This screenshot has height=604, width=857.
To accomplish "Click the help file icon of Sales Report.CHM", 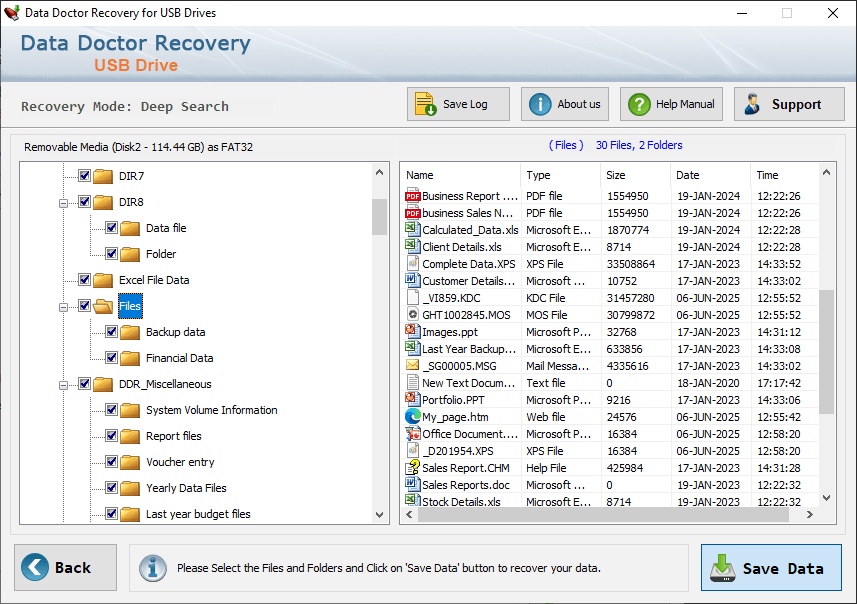I will point(413,467).
